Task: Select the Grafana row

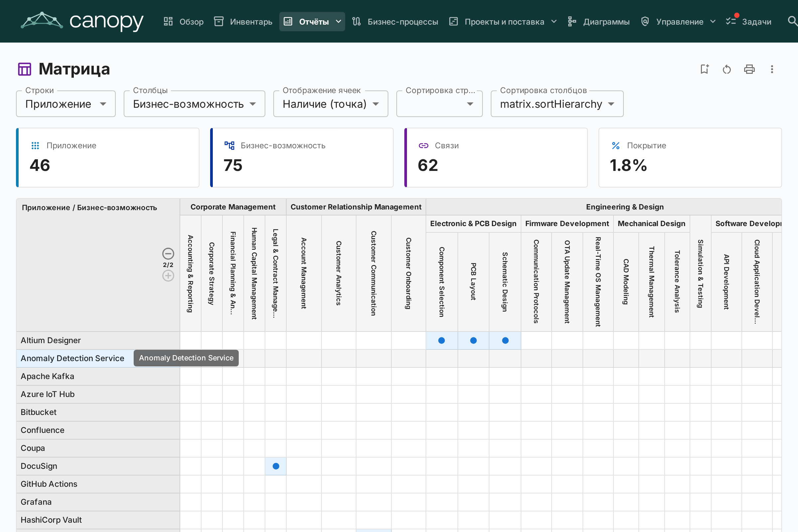Action: pos(98,502)
